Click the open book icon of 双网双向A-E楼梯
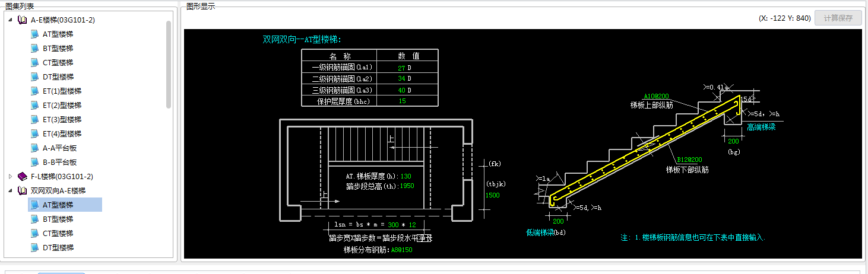The image size is (868, 274). pos(23,190)
